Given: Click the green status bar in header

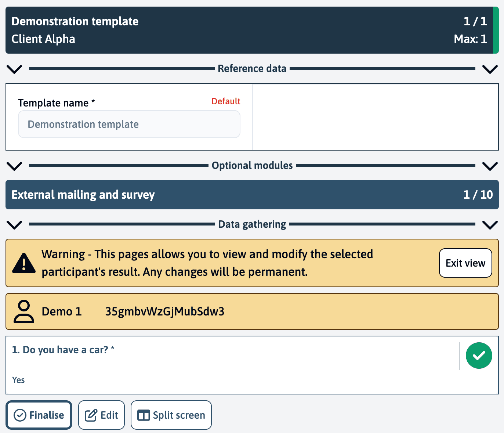Looking at the screenshot, I should pyautogui.click(x=496, y=30).
